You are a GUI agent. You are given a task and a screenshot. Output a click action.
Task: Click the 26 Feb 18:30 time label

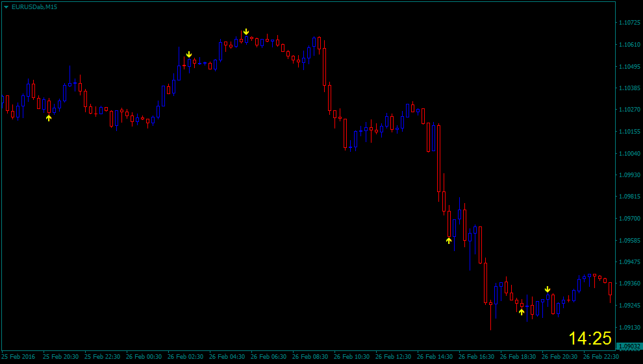click(518, 357)
